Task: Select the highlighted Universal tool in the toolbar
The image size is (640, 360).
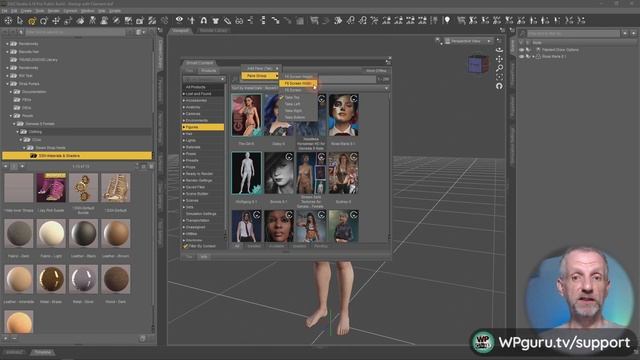Action: (31, 20)
